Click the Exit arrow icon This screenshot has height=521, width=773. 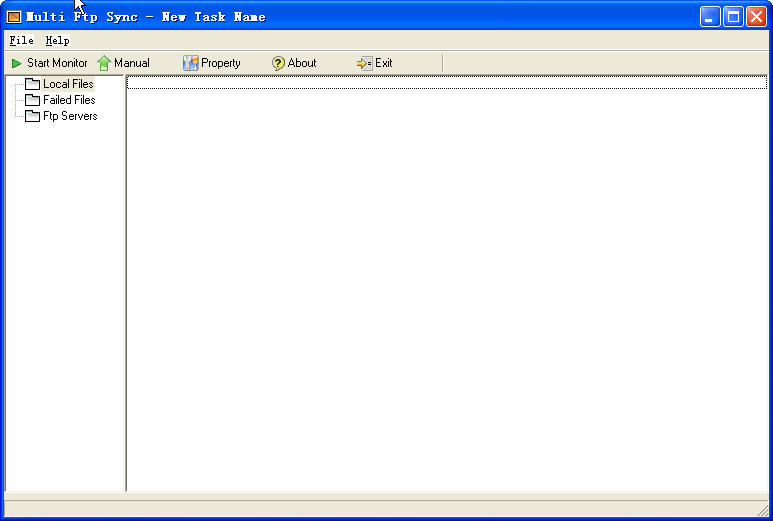[x=364, y=63]
